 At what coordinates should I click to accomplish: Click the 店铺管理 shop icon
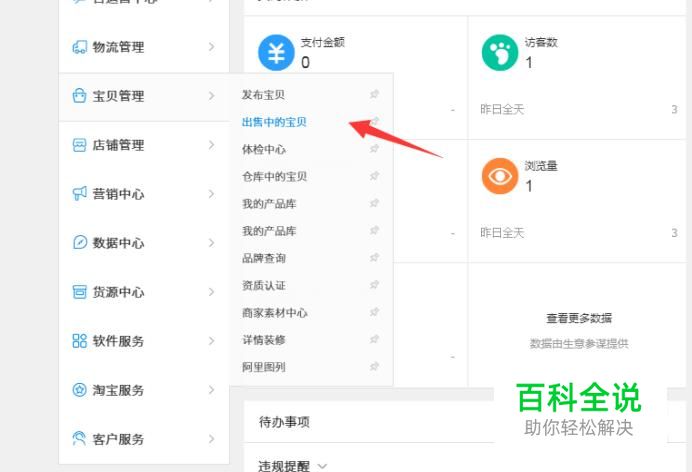(79, 145)
